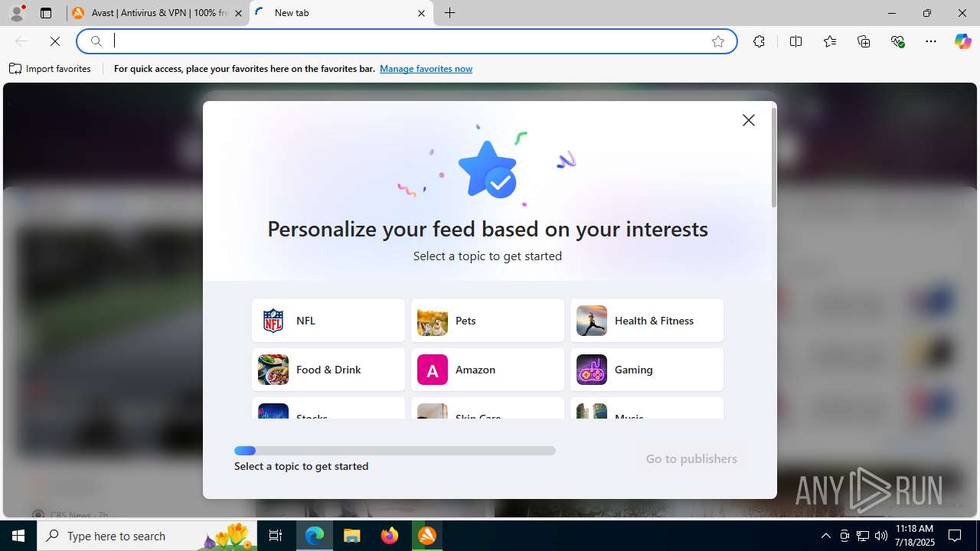The width and height of the screenshot is (980, 551).
Task: Open the volume tray icon
Action: pos(880,536)
